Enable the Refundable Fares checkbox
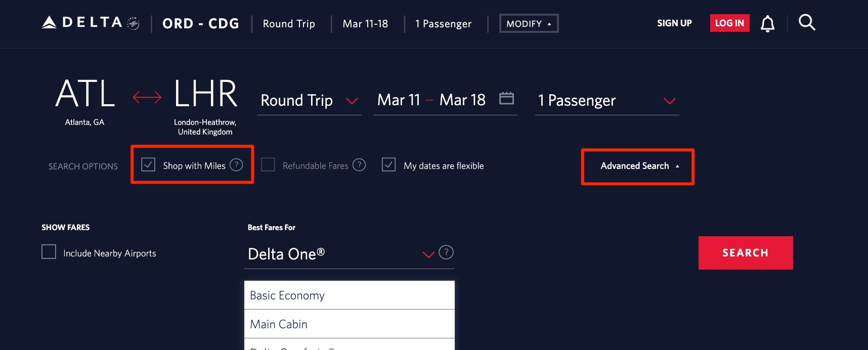This screenshot has height=350, width=868. tap(268, 164)
